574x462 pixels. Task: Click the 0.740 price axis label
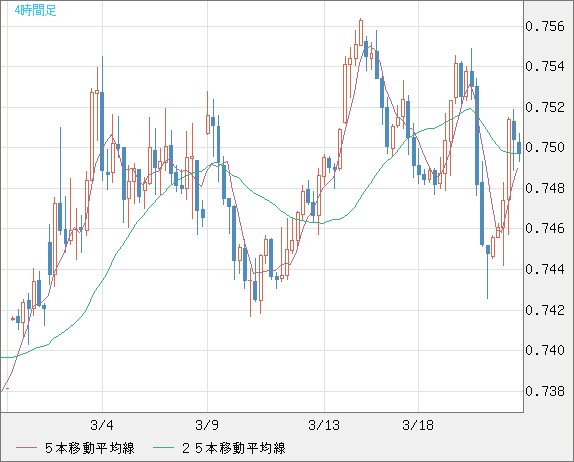pyautogui.click(x=545, y=350)
